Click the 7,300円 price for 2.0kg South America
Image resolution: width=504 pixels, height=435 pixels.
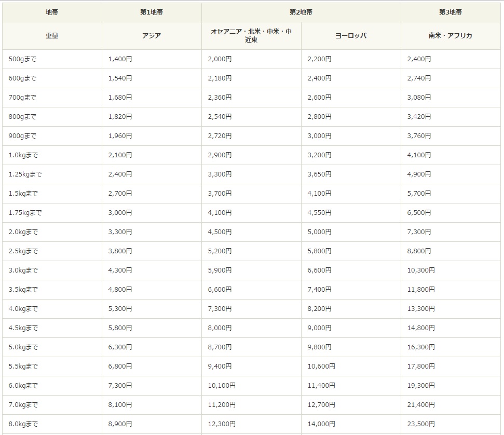click(x=451, y=232)
